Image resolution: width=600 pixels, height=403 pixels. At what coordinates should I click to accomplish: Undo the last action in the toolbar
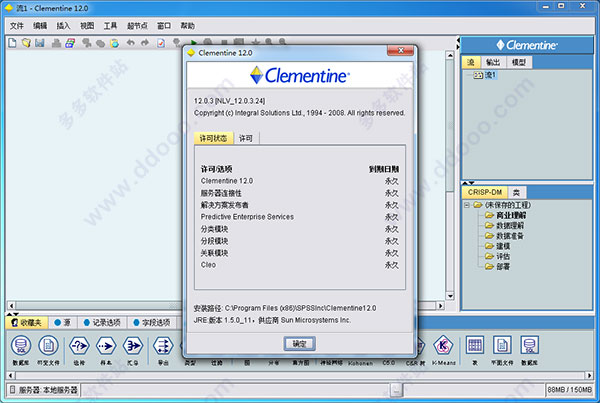(x=131, y=42)
